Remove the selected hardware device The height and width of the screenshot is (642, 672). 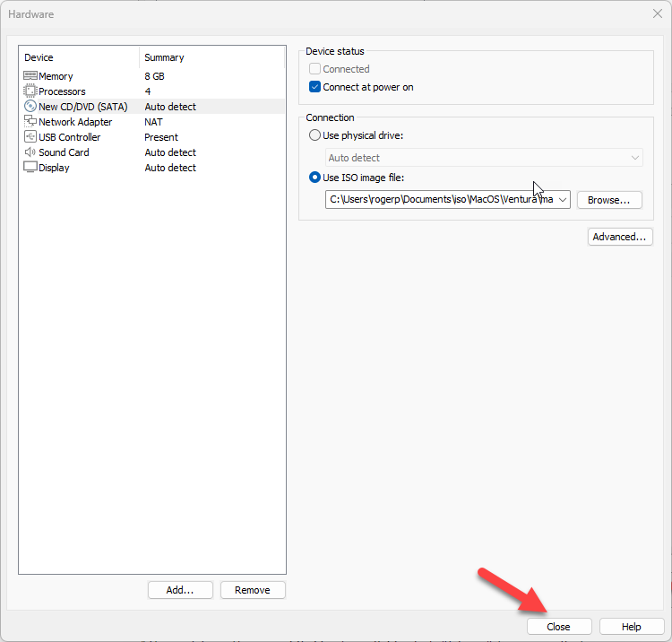tap(252, 590)
